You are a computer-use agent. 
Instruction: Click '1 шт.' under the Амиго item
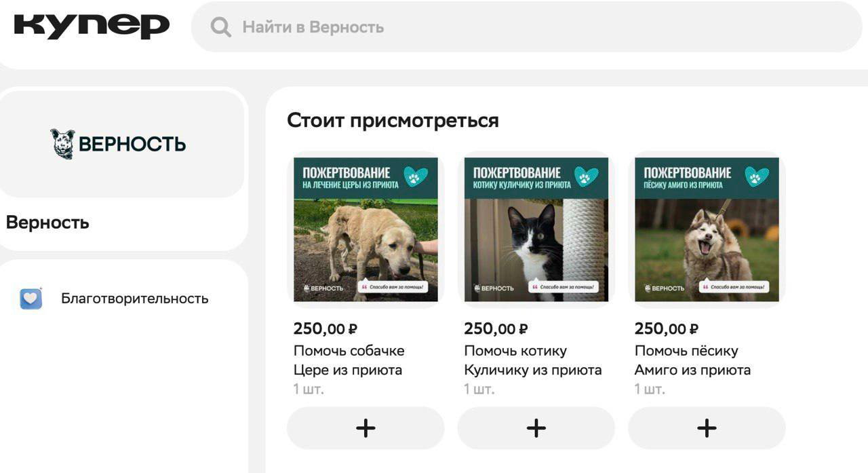(x=650, y=390)
